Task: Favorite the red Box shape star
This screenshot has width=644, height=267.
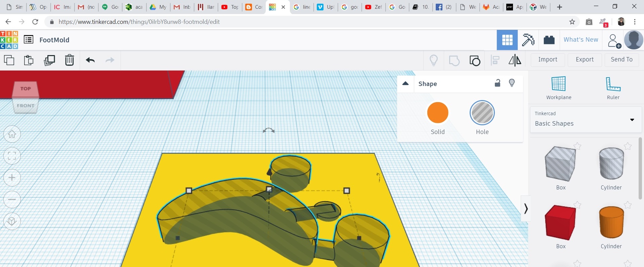Action: [577, 205]
